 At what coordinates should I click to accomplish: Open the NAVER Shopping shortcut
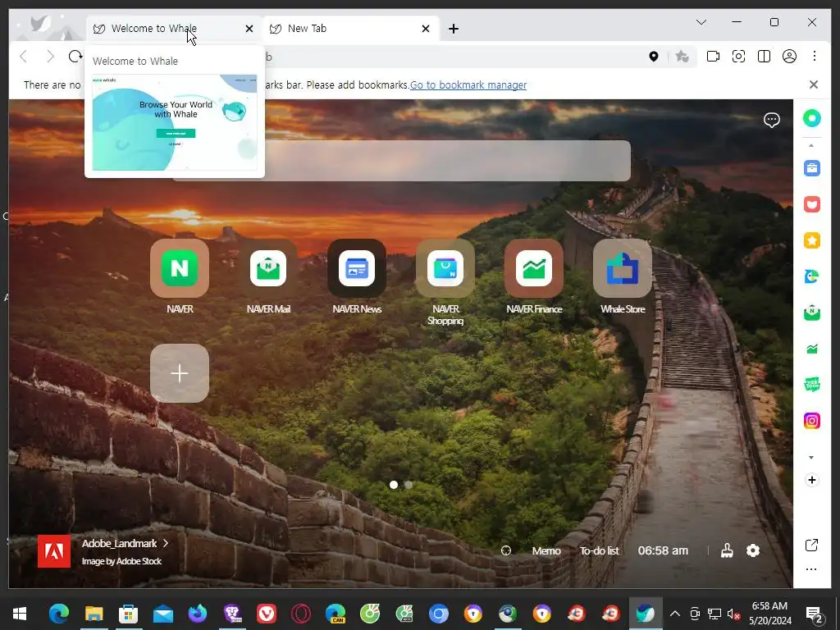pyautogui.click(x=445, y=268)
